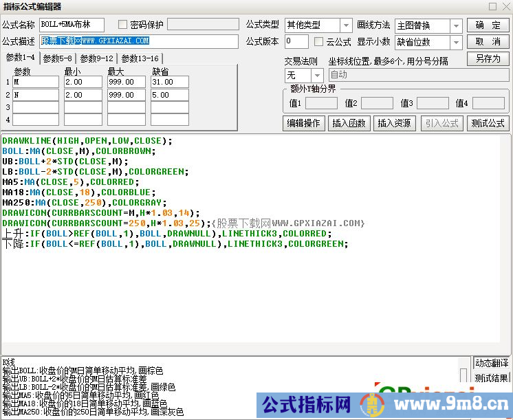Image resolution: width=513 pixels, height=420 pixels.
Task: Click the output line 输出BOLL
Action: point(83,371)
